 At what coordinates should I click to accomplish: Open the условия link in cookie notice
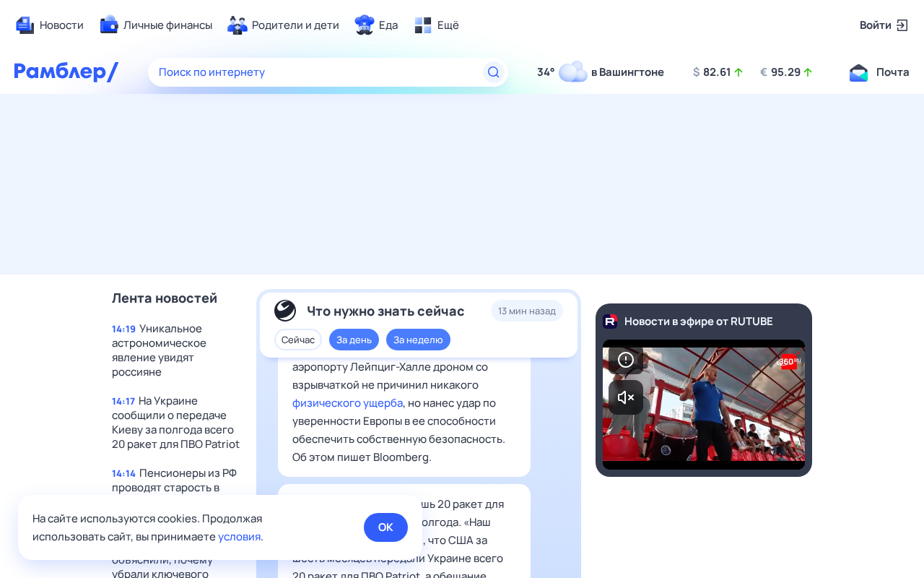[239, 537]
